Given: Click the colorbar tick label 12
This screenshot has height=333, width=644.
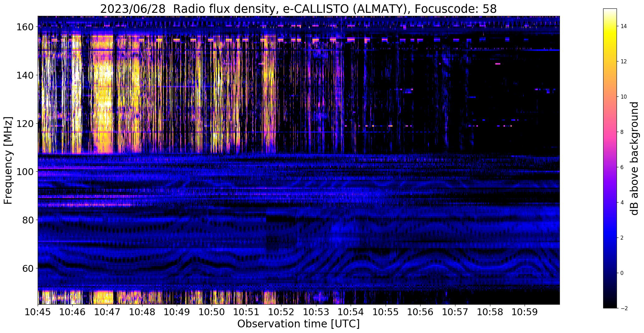Looking at the screenshot, I should point(624,61).
